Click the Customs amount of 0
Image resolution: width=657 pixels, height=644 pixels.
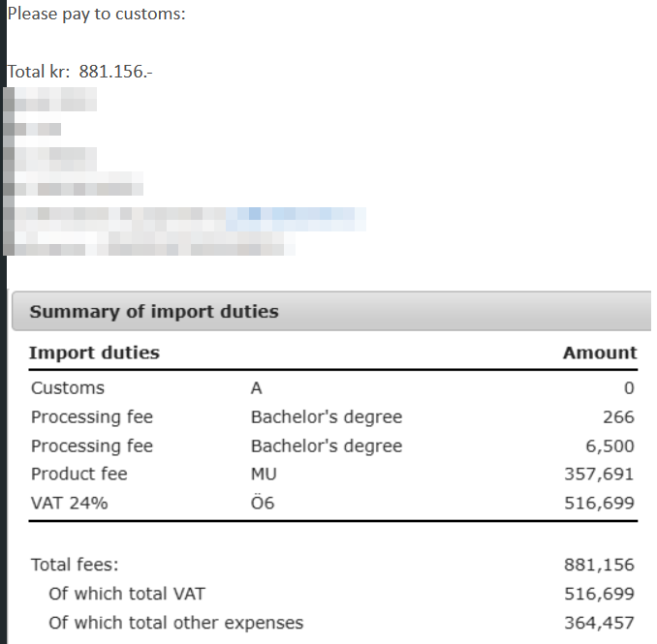(629, 389)
